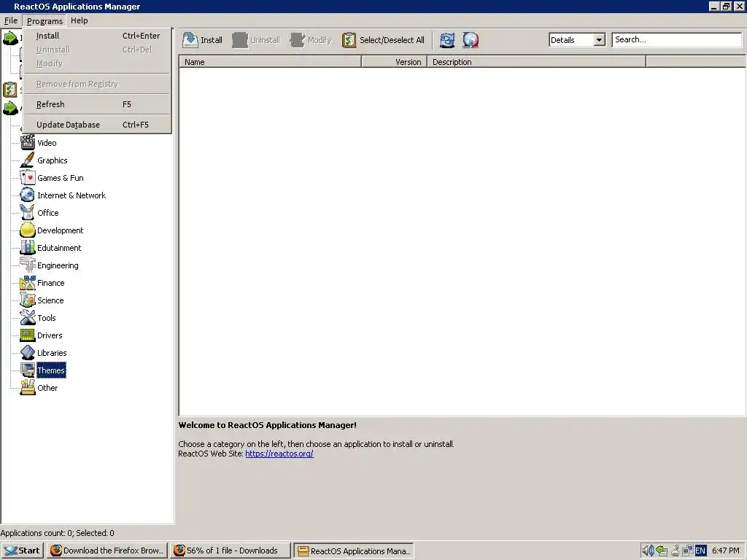Select Science category label
Screen dimensions: 747x560
click(50, 300)
